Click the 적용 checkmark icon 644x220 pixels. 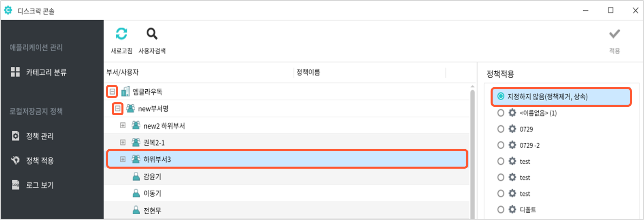pos(614,34)
